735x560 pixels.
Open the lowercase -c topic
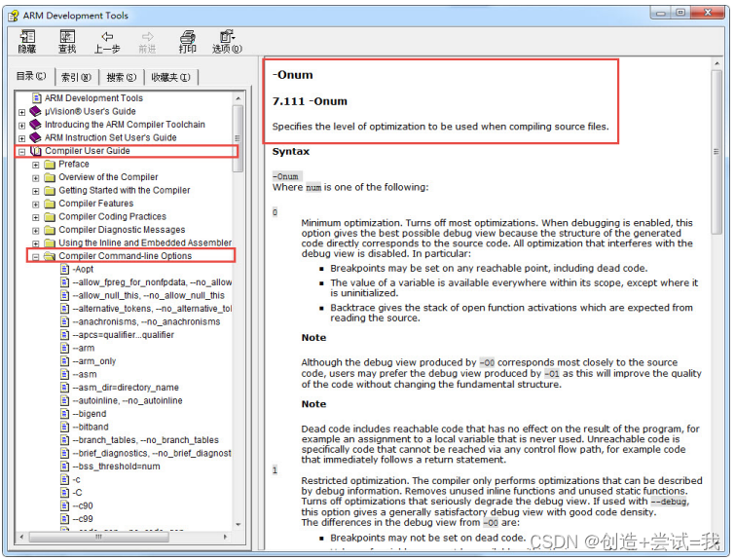(77, 479)
